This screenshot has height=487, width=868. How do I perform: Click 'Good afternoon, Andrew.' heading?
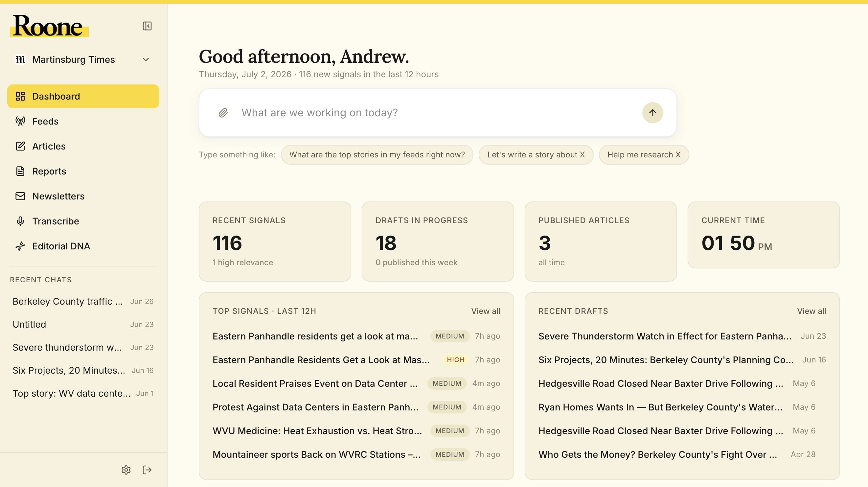(x=304, y=56)
